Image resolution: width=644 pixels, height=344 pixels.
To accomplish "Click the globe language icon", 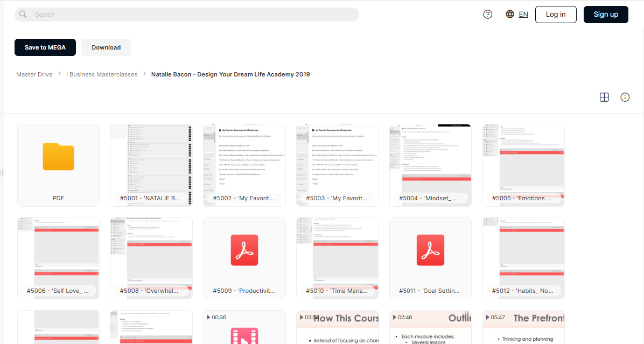I will [510, 15].
